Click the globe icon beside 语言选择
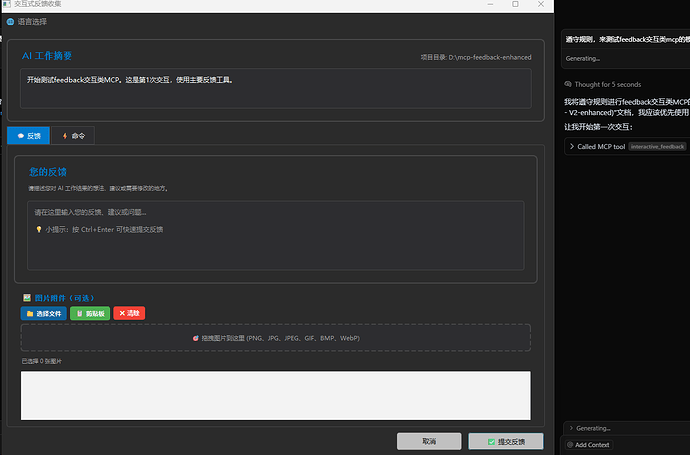Image resolution: width=690 pixels, height=455 pixels. (10, 22)
